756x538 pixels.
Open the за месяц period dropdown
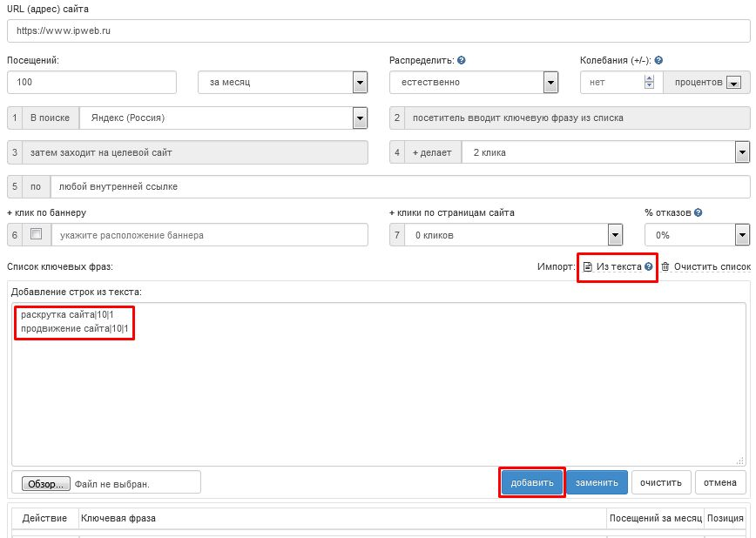click(360, 83)
